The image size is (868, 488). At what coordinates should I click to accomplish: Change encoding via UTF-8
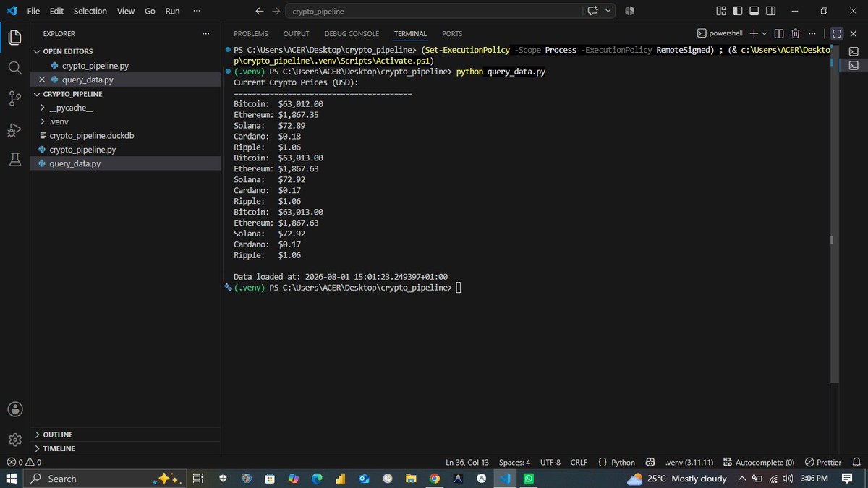point(550,462)
